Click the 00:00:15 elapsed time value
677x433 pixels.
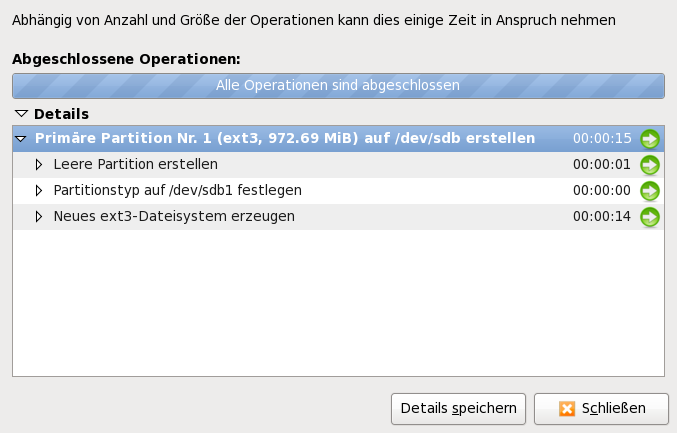point(602,138)
